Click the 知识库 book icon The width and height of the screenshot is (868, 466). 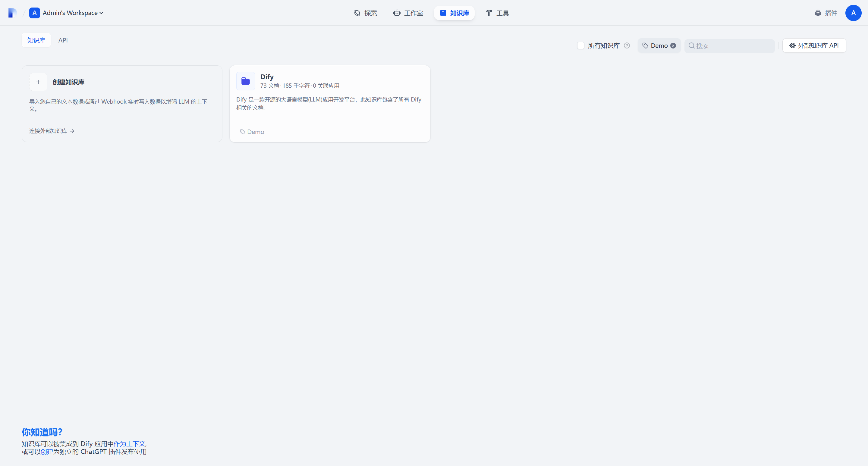coord(443,13)
